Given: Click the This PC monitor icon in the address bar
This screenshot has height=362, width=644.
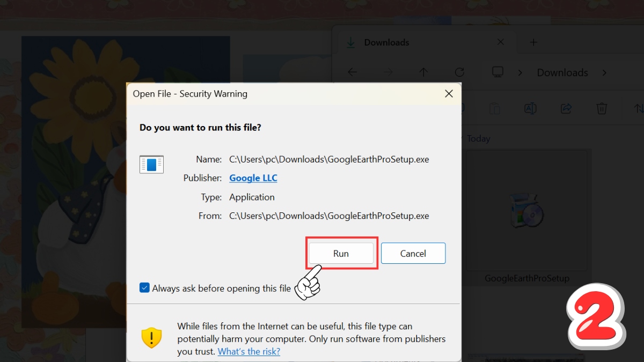Looking at the screenshot, I should pos(497,72).
